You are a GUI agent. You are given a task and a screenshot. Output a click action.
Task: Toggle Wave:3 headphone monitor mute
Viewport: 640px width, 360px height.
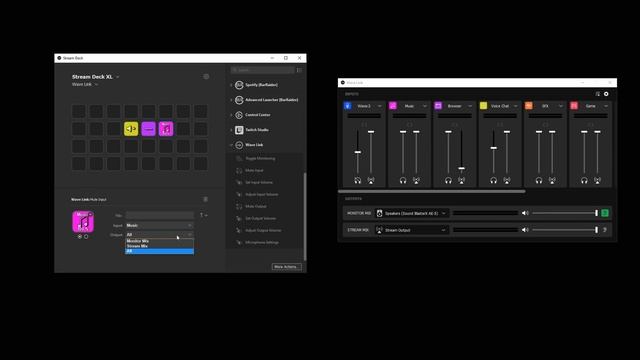(358, 180)
